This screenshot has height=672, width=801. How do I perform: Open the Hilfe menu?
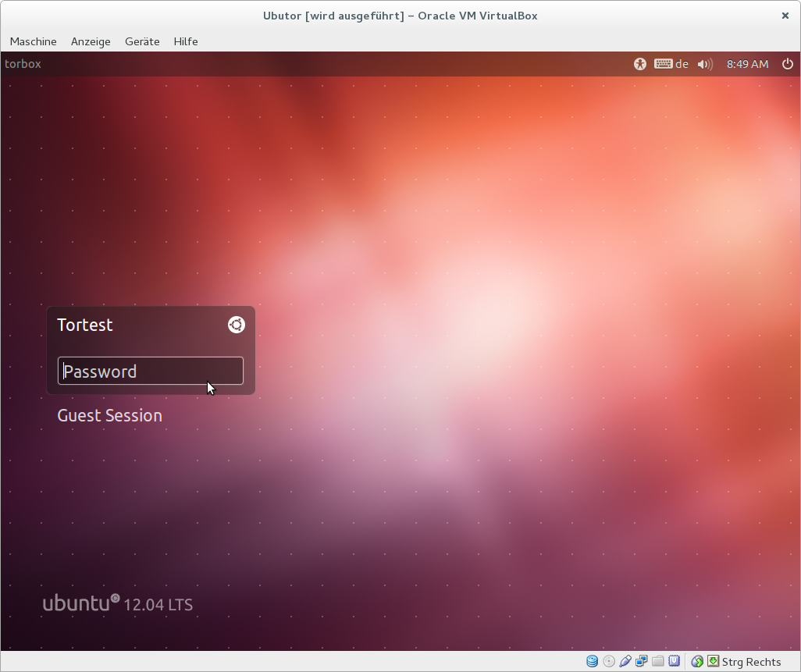186,41
